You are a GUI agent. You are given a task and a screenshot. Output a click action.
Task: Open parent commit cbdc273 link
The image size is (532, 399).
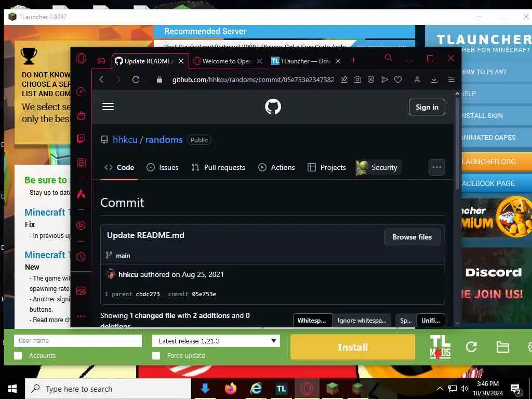pyautogui.click(x=148, y=294)
